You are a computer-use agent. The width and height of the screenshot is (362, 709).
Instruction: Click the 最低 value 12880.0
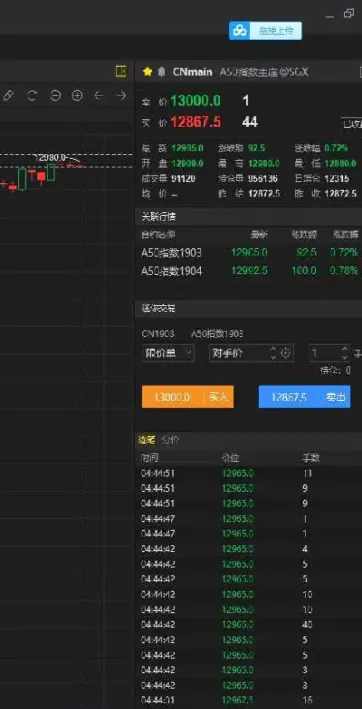[340, 163]
